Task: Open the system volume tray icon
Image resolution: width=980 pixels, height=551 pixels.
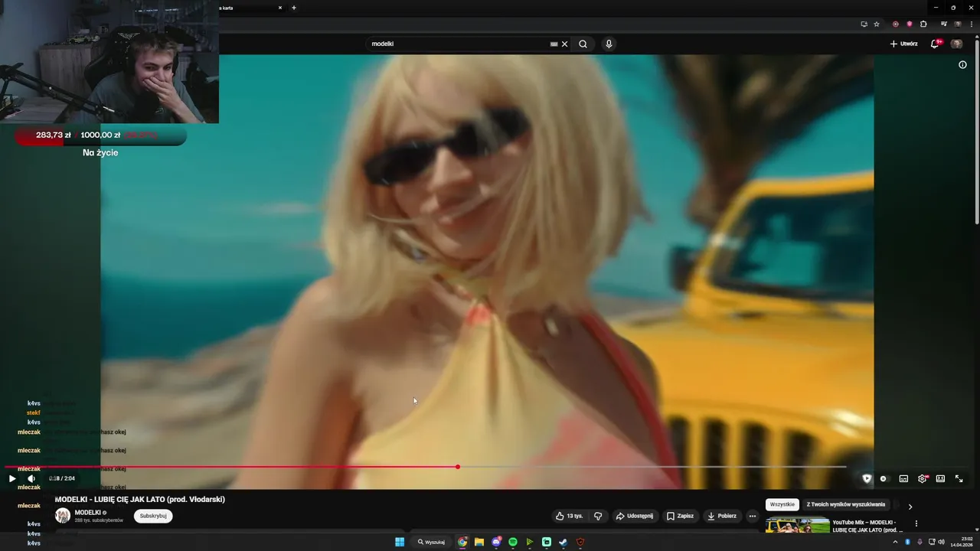Action: pos(941,542)
